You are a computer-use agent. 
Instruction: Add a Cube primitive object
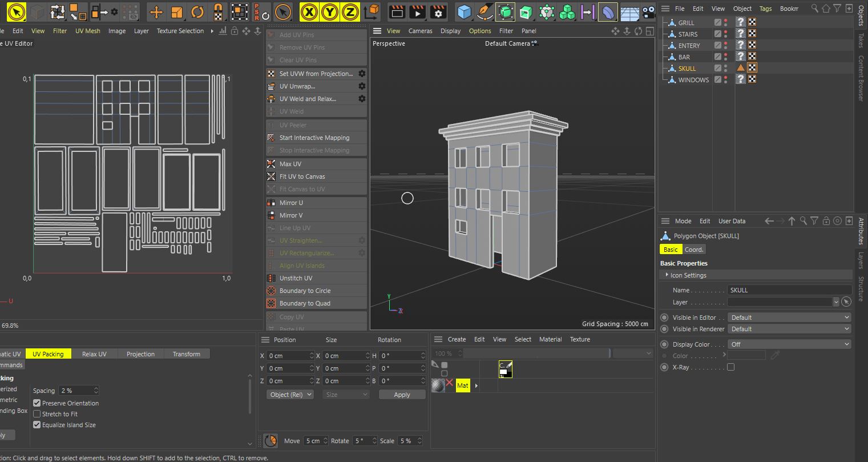pos(465,11)
